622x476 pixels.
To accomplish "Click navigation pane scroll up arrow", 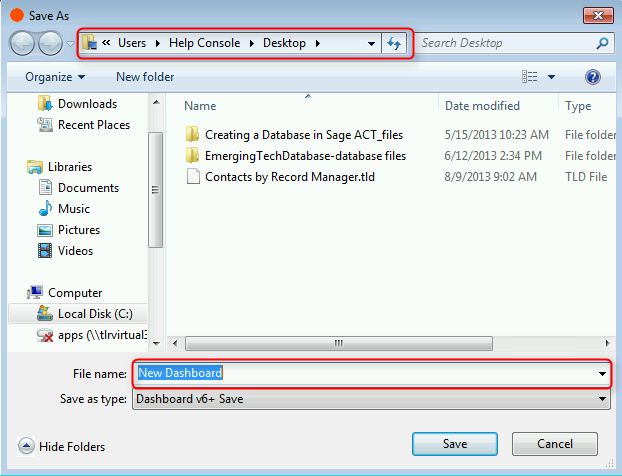I will (156, 102).
